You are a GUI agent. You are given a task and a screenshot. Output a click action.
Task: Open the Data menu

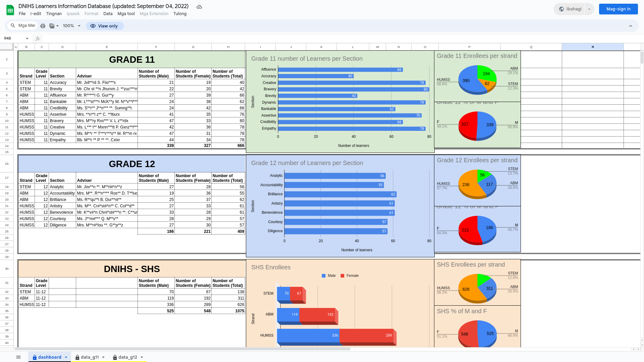108,14
